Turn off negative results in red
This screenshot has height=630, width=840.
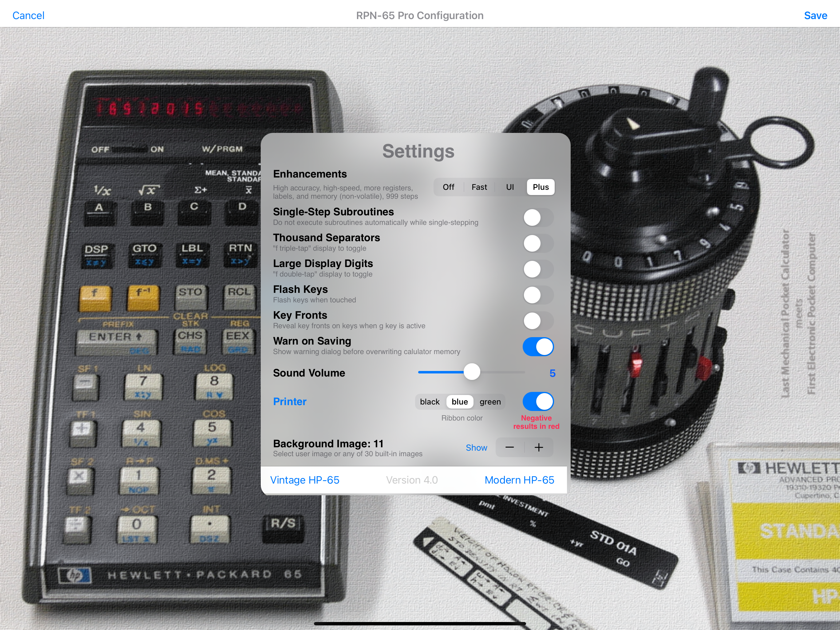538,402
